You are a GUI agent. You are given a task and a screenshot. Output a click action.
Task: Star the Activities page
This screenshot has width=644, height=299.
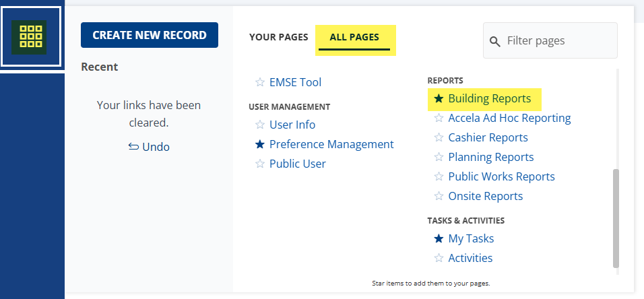click(439, 258)
